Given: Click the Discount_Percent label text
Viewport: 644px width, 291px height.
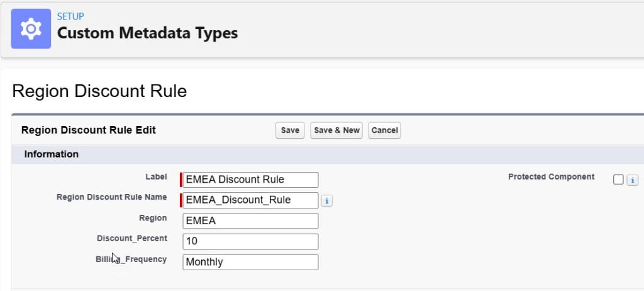Looking at the screenshot, I should [132, 238].
